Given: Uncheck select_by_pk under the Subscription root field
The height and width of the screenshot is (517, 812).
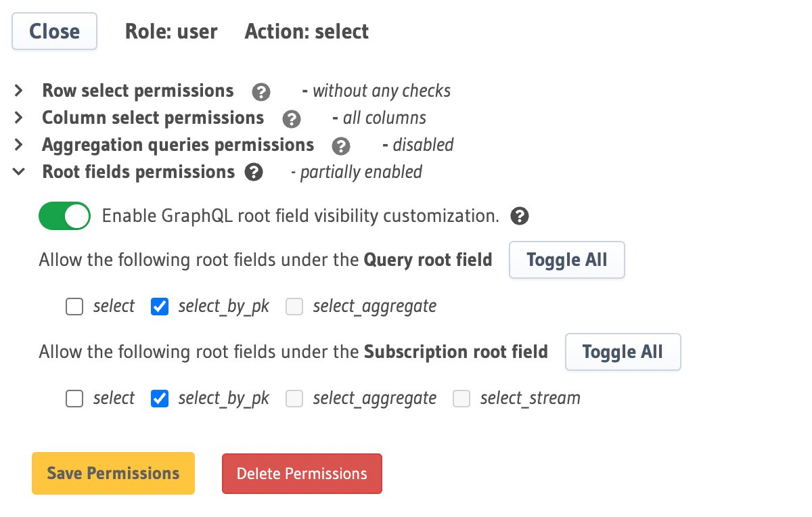Looking at the screenshot, I should (159, 399).
